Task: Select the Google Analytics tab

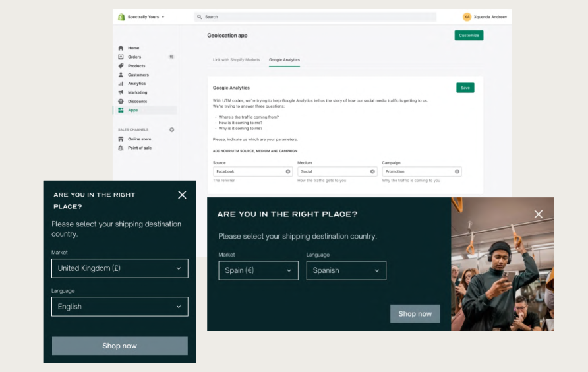Action: pos(284,59)
